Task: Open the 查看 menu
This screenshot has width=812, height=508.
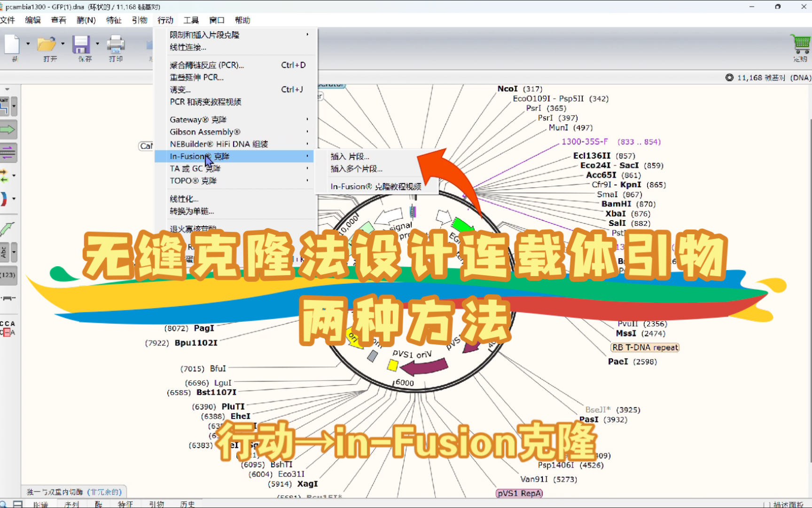Action: (x=59, y=20)
